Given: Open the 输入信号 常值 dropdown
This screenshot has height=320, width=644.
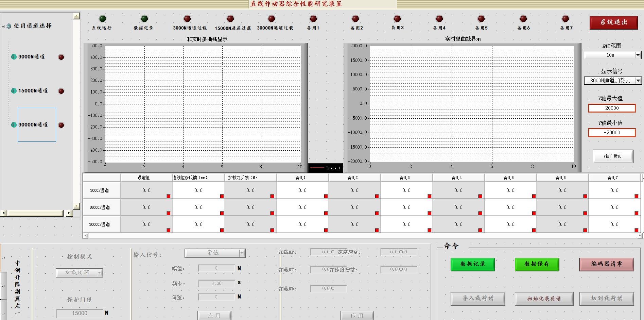Looking at the screenshot, I should click(x=242, y=253).
